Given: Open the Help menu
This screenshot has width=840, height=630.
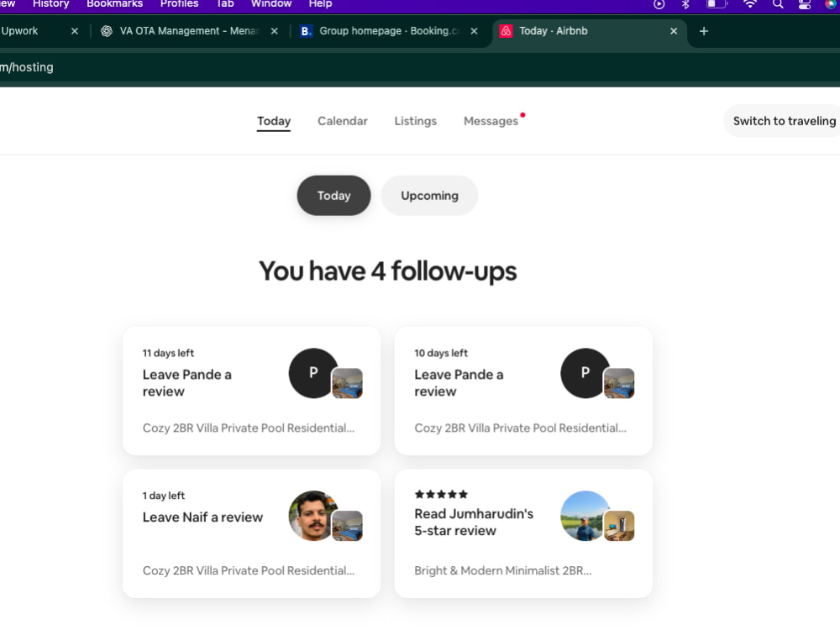Looking at the screenshot, I should (x=320, y=3).
